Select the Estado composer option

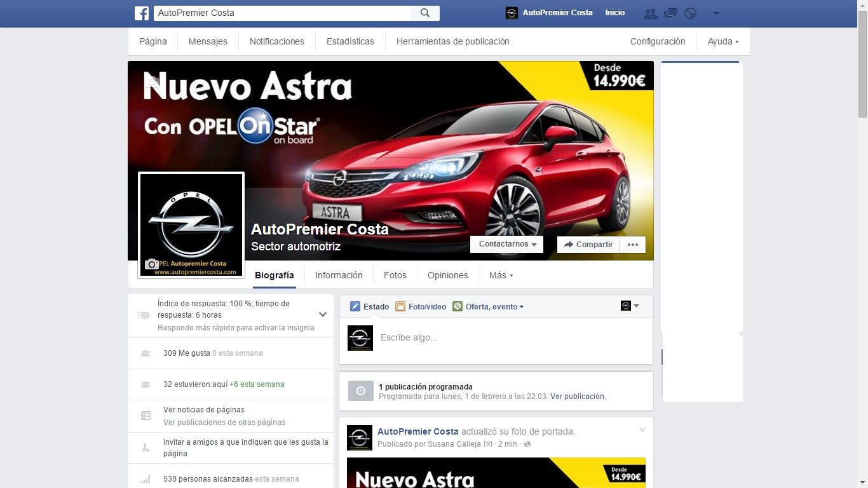(369, 306)
